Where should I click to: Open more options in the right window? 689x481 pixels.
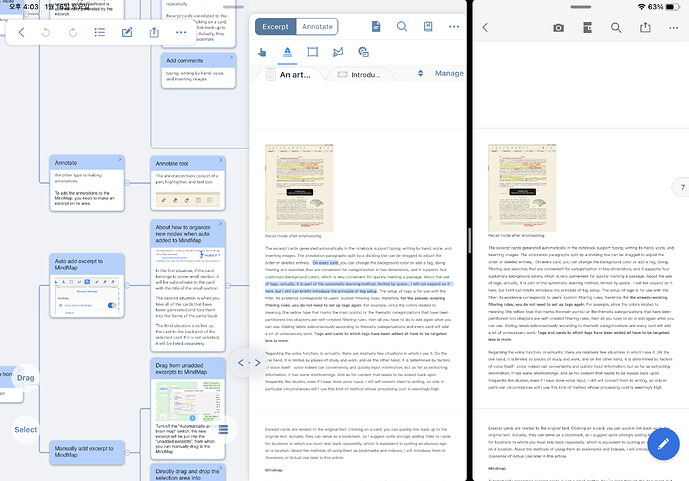(x=674, y=28)
